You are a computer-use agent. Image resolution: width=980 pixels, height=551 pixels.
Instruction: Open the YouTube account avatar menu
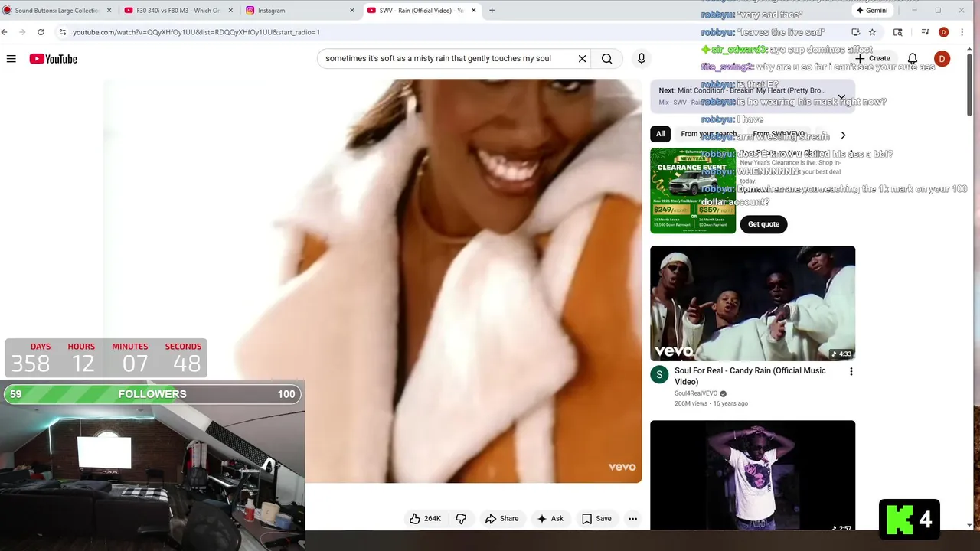pyautogui.click(x=942, y=59)
